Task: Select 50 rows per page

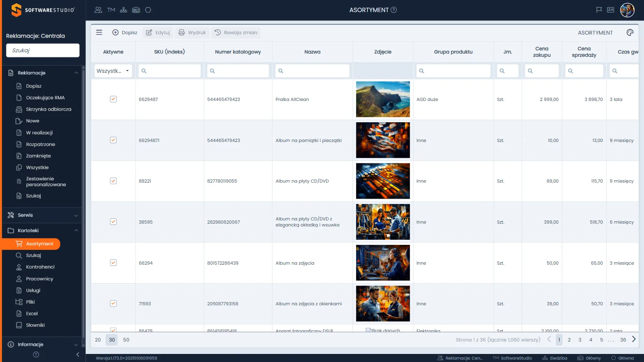Action: (126, 340)
